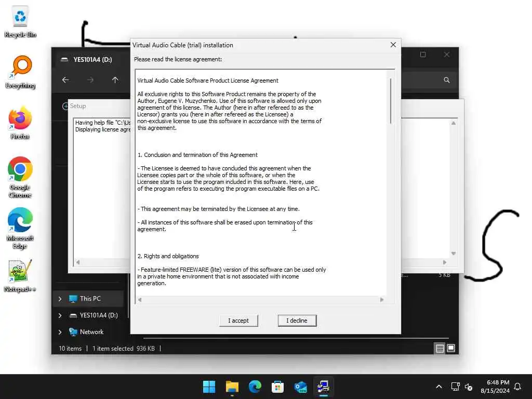Viewport: 532px width, 399px height.
Task: Launch Microsoft Edge desktop shortcut
Action: (20, 229)
